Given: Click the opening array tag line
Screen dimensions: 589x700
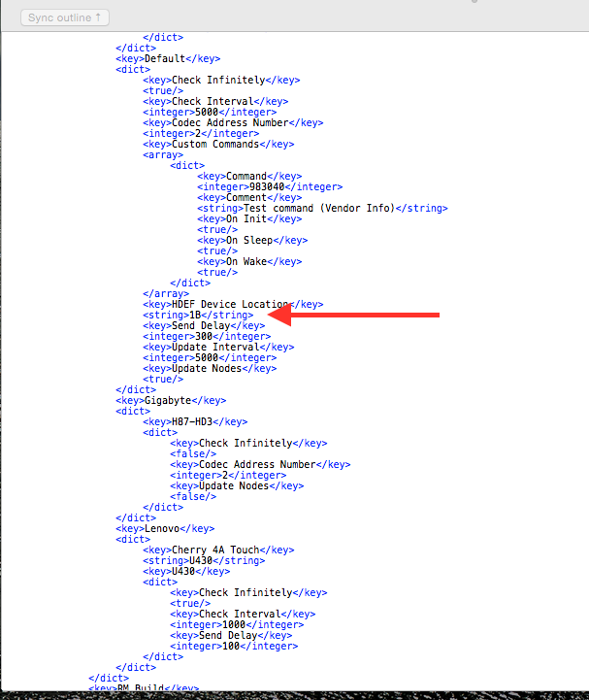Looking at the screenshot, I should tap(163, 155).
